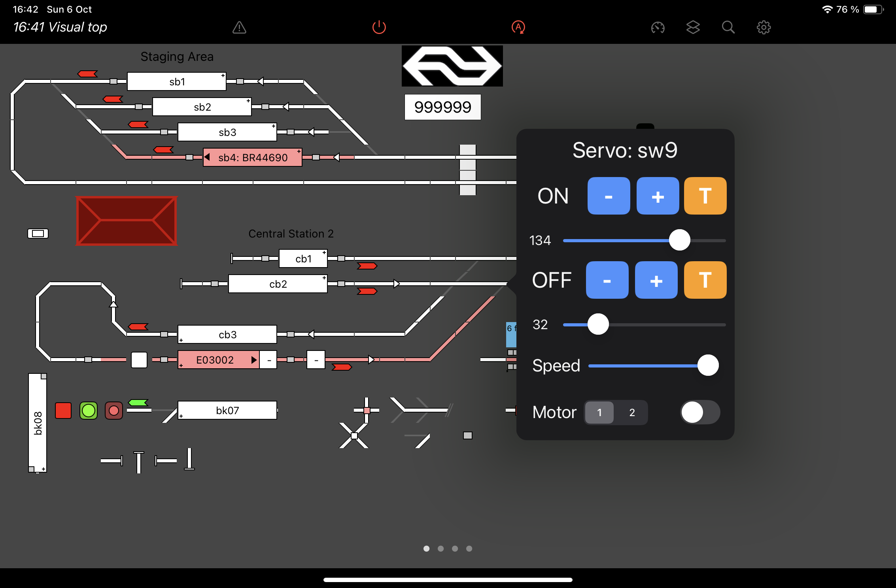The image size is (896, 588).
Task: Go to the second page dot
Action: point(440,548)
